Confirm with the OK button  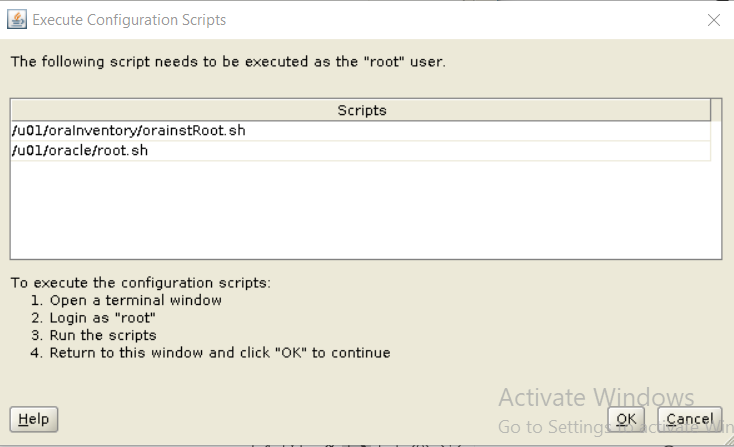coord(626,419)
